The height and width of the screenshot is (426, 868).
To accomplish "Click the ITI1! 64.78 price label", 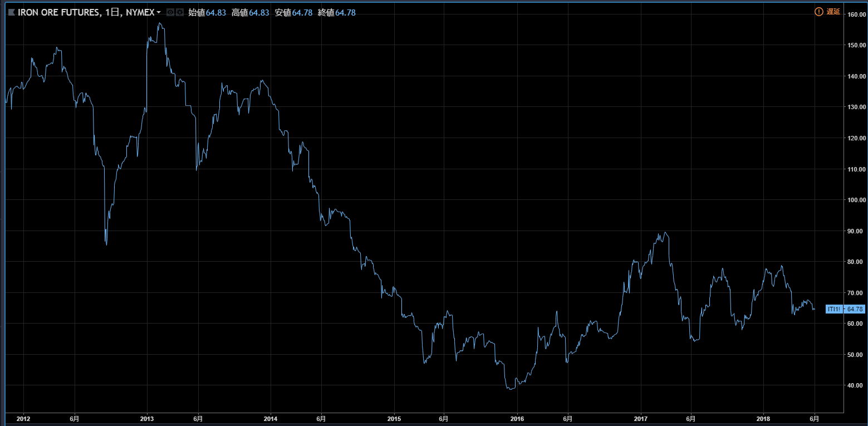I will coord(845,309).
